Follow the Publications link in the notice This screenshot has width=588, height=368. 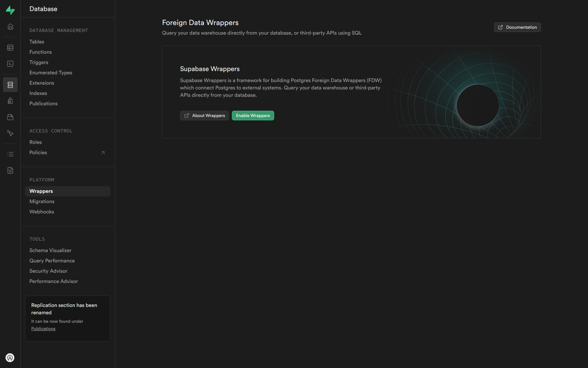43,329
